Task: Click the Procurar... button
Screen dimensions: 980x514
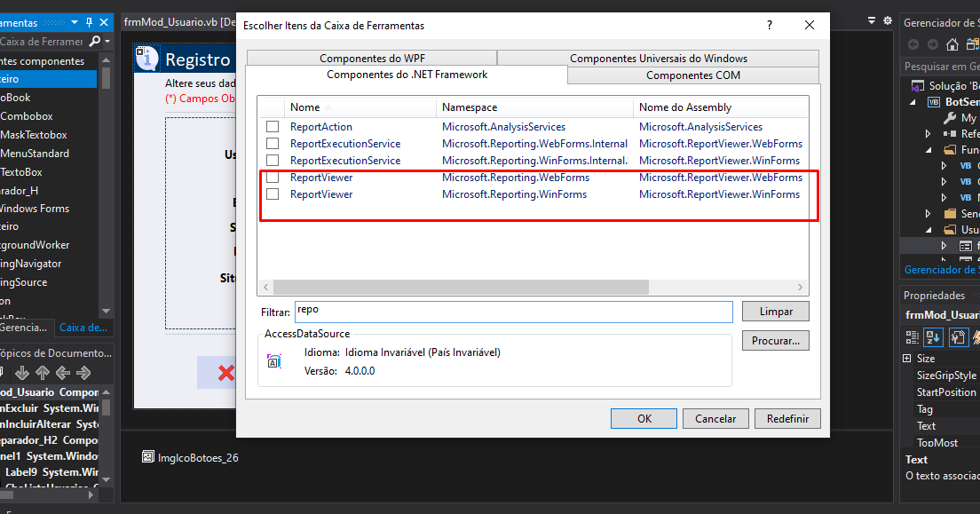Action: point(776,341)
